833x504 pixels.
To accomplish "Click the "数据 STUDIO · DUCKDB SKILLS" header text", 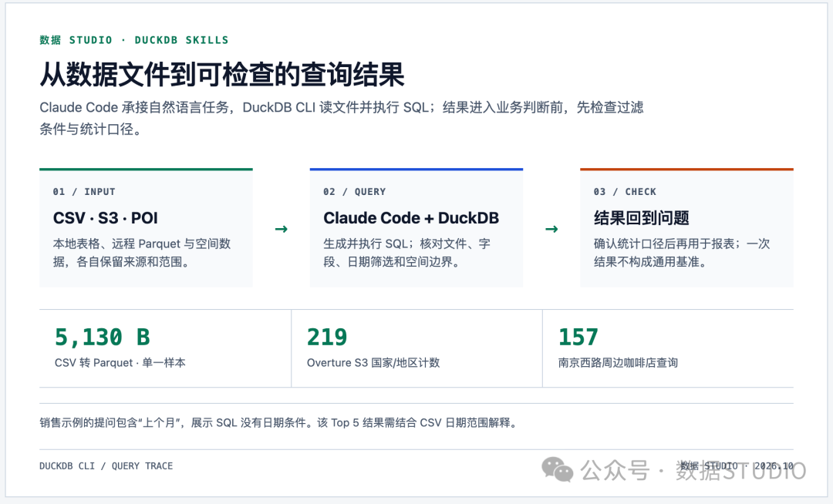I will [134, 40].
